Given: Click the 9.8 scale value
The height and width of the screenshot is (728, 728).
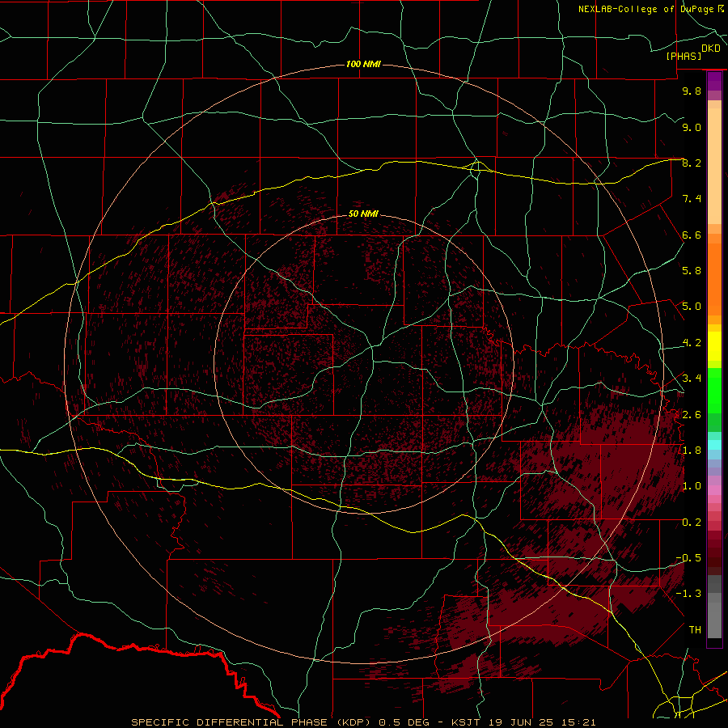Looking at the screenshot, I should pos(692,91).
